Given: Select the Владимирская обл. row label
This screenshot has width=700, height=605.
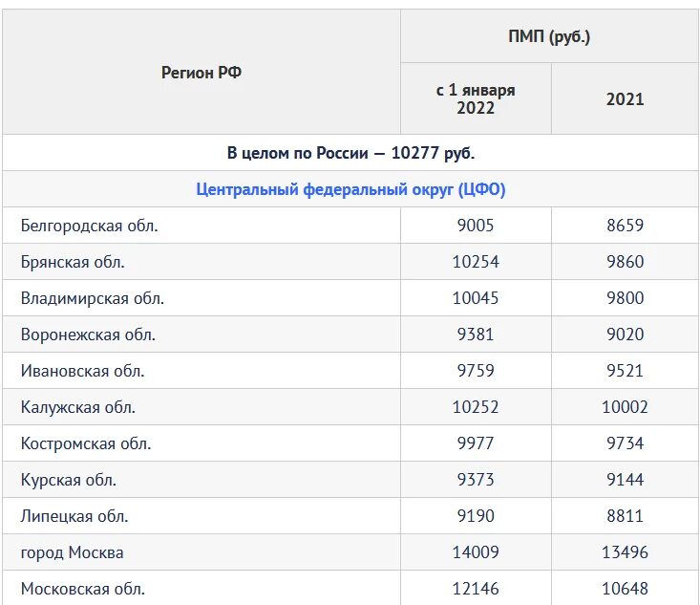Looking at the screenshot, I should pos(93,298).
